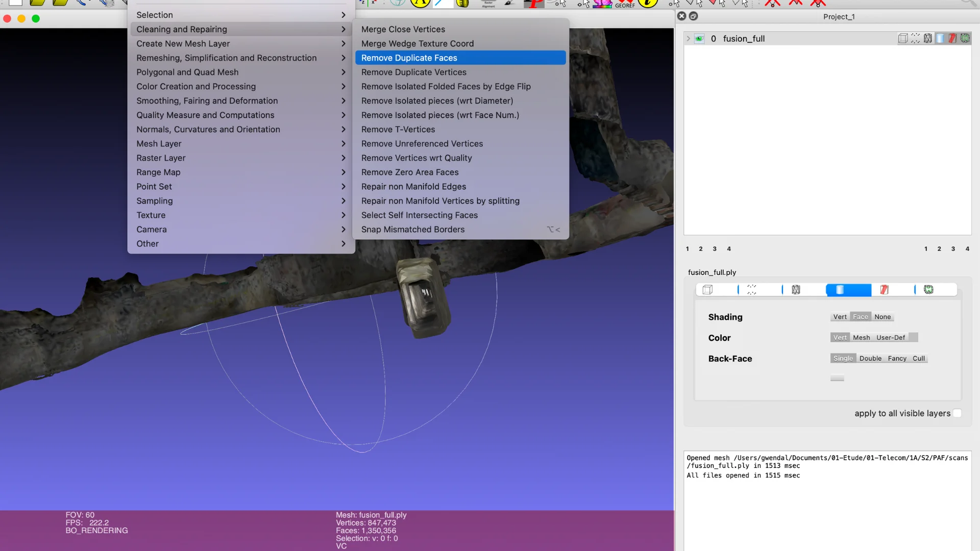Open the Camera submenu
Screen dimensions: 980x551
pyautogui.click(x=241, y=229)
